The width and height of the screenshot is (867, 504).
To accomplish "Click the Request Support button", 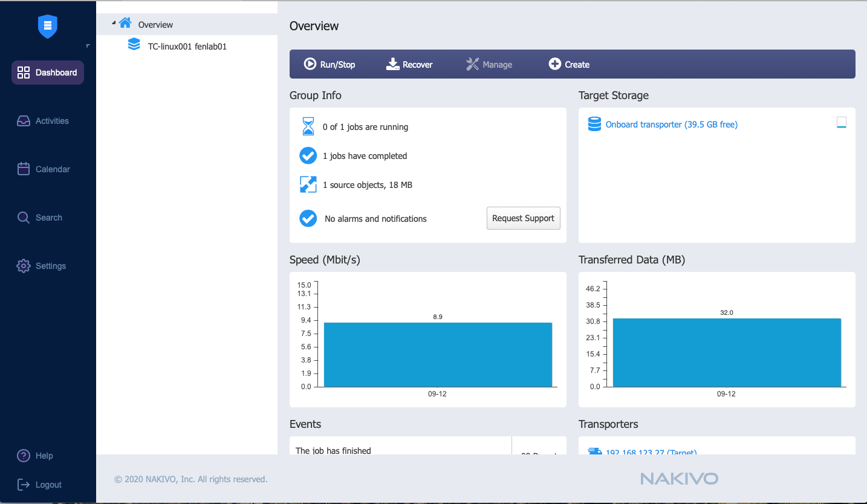I will pyautogui.click(x=524, y=218).
